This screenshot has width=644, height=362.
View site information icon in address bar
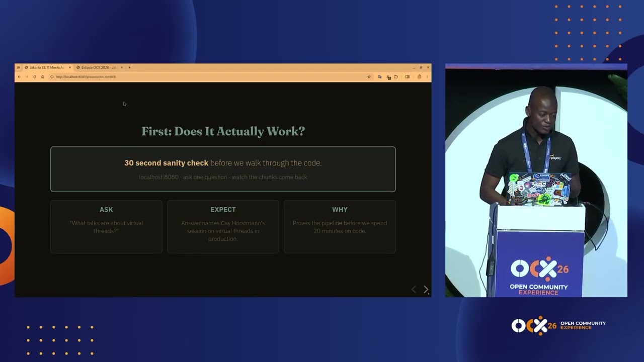[52, 77]
